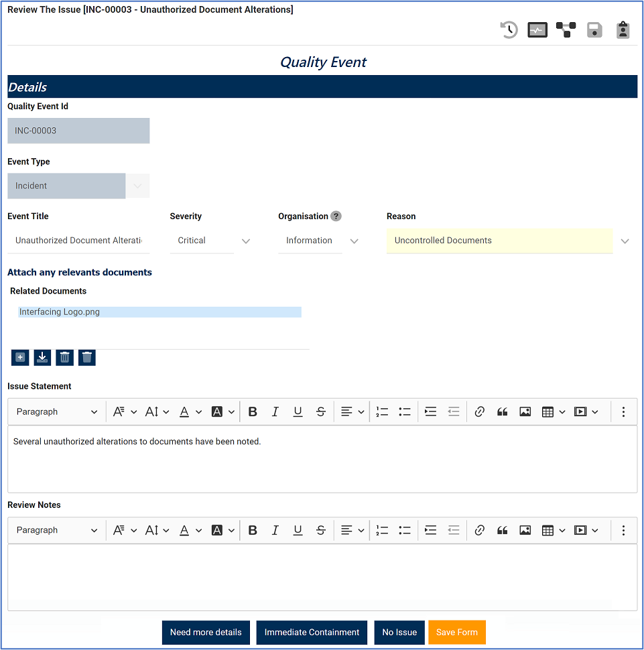Image resolution: width=644 pixels, height=650 pixels.
Task: Insert link in Issue Statement editor
Action: pos(479,411)
